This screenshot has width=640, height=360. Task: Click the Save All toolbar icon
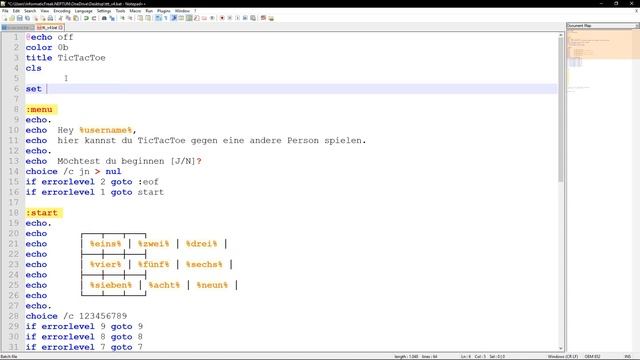click(27, 18)
